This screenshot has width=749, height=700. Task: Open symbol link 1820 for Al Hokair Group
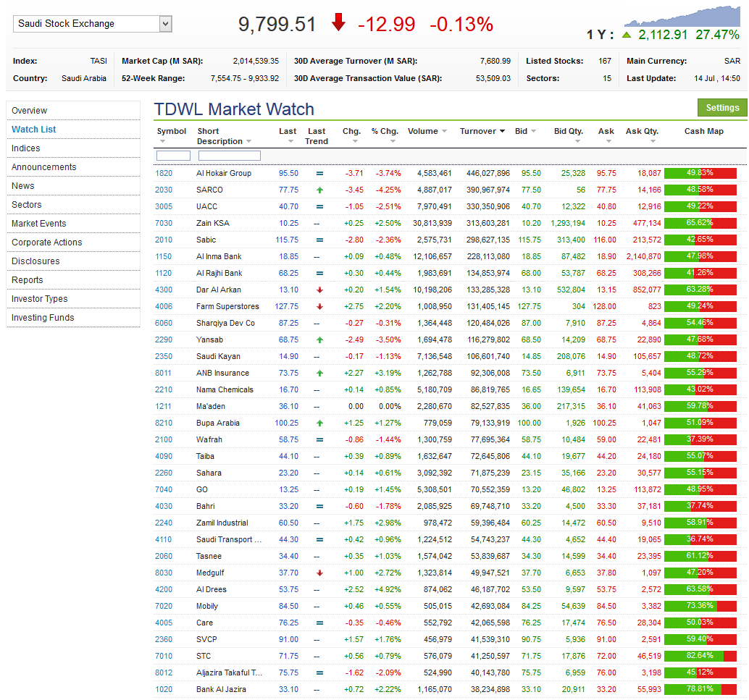[x=164, y=173]
